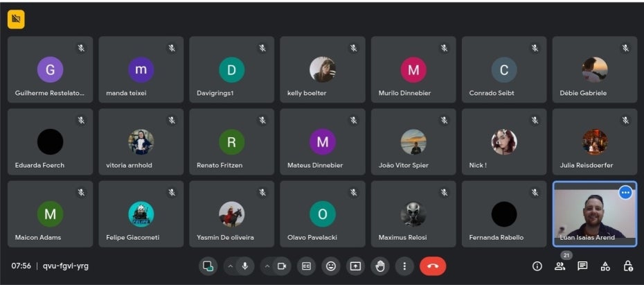644x285 pixels.
Task: Open the activities panel
Action: point(605,266)
